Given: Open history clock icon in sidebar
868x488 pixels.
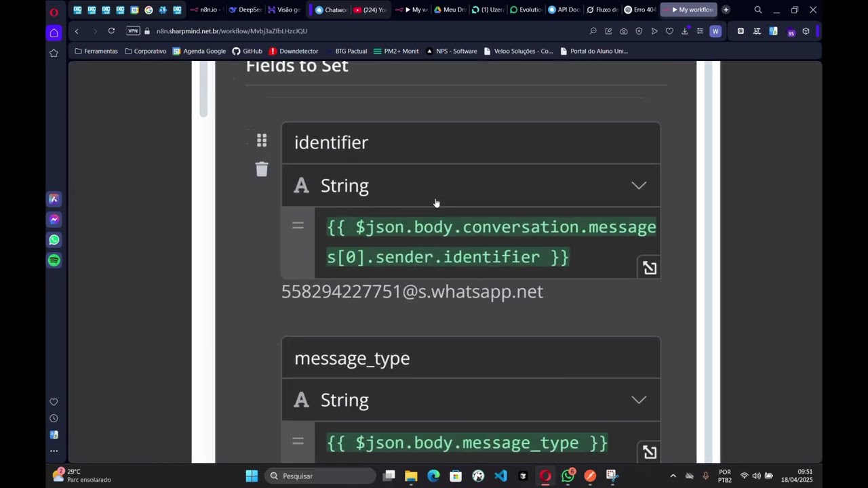Looking at the screenshot, I should (54, 418).
